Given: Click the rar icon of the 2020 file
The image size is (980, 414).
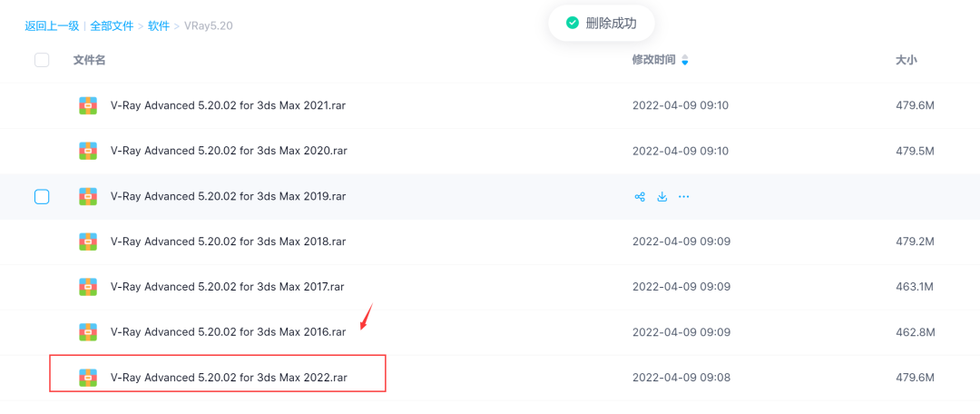Looking at the screenshot, I should tap(88, 151).
